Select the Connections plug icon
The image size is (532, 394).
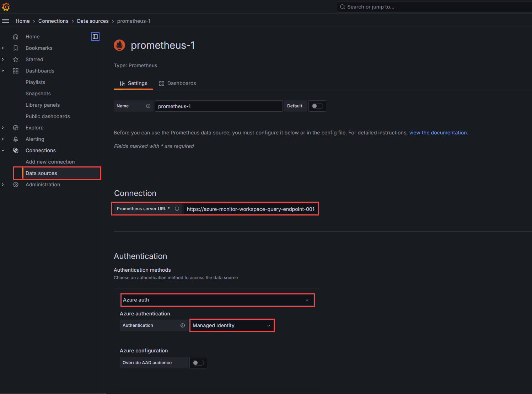tap(16, 150)
